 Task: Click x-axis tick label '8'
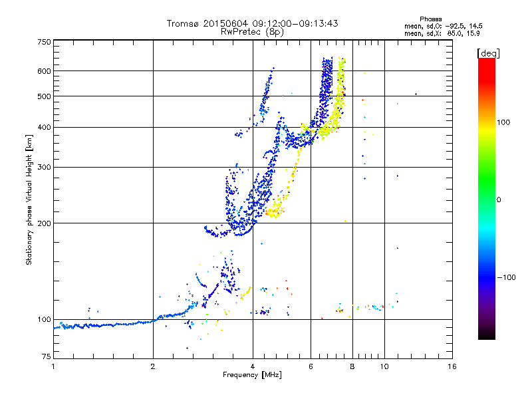[352, 366]
